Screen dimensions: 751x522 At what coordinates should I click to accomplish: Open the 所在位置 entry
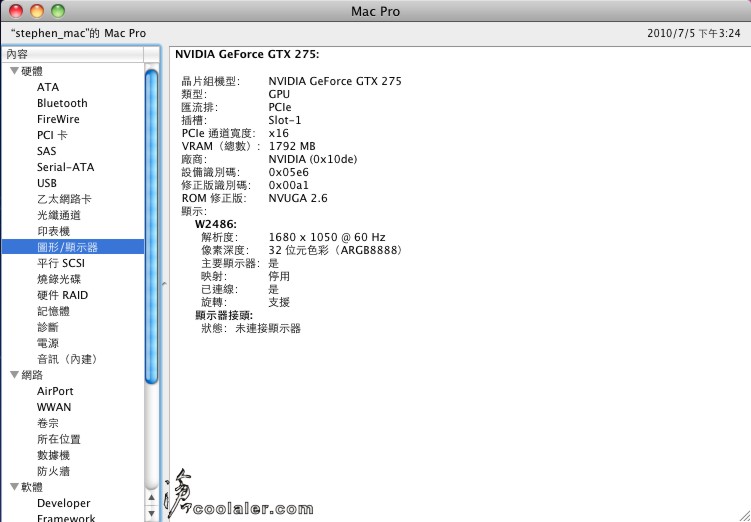point(58,439)
